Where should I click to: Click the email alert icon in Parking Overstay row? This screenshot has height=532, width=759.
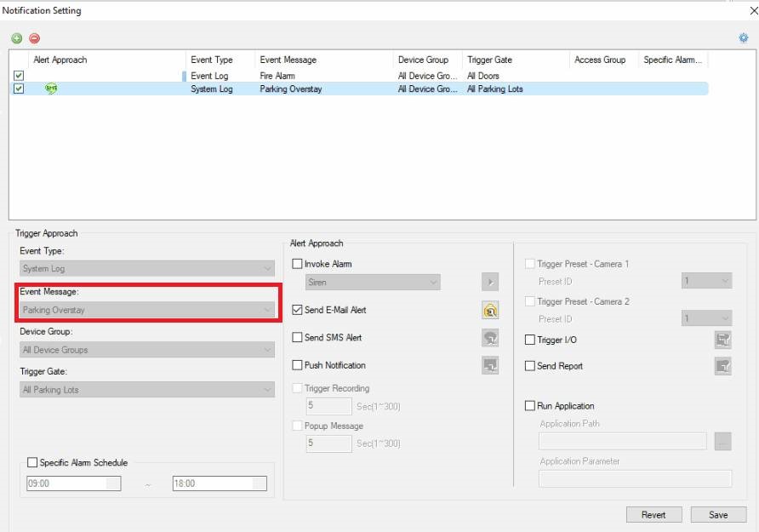click(51, 89)
